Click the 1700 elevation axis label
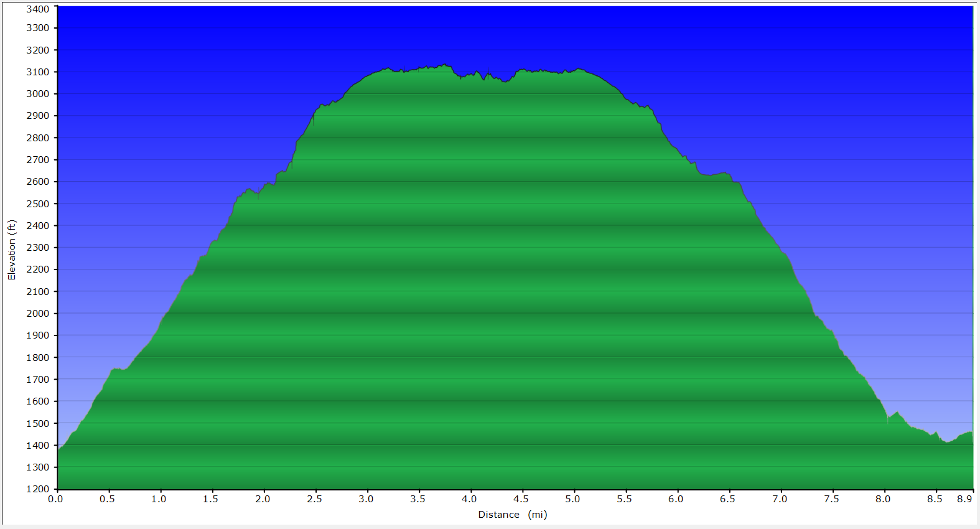The width and height of the screenshot is (980, 529). [37, 380]
